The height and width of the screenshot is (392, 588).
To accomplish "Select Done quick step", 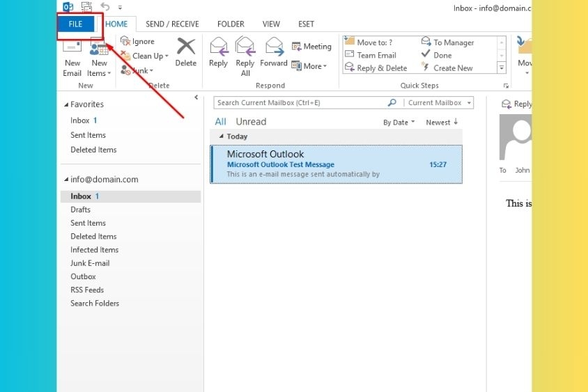I will (x=437, y=55).
